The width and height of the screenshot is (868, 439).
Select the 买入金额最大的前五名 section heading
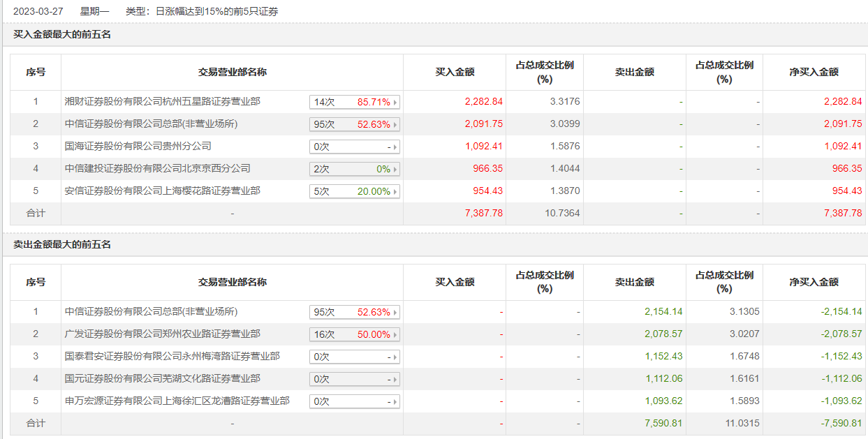tap(62, 34)
